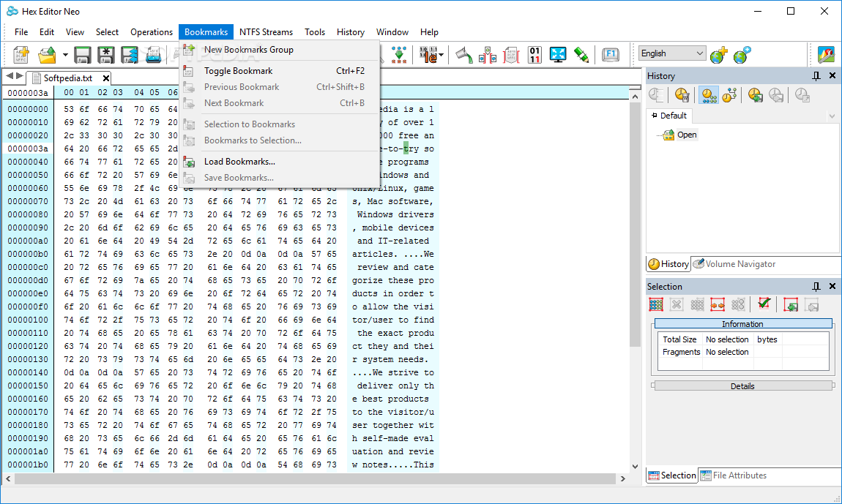Screen dimensions: 842x504
Task: Choose Load Bookmarks... menu entry
Action: point(280,162)
